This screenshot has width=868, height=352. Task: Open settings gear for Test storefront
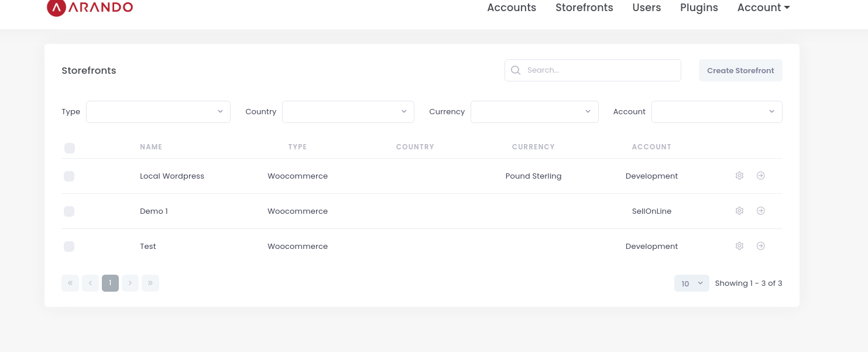739,246
